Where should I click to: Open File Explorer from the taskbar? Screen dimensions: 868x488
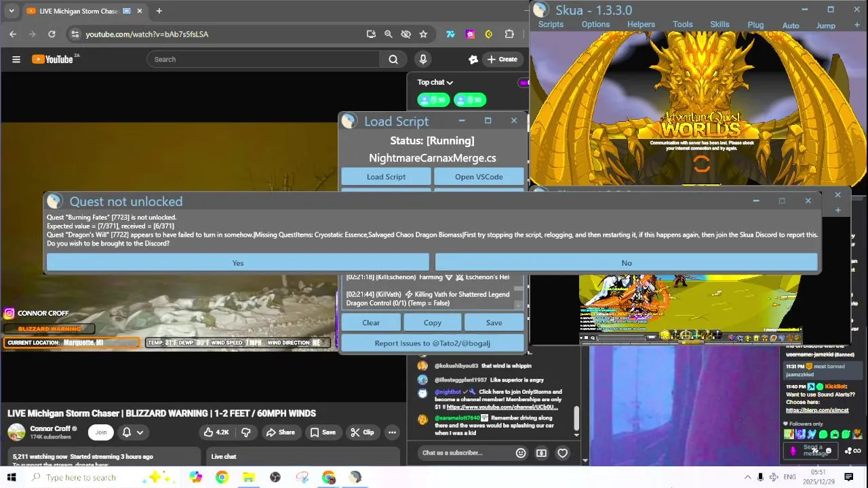click(248, 477)
